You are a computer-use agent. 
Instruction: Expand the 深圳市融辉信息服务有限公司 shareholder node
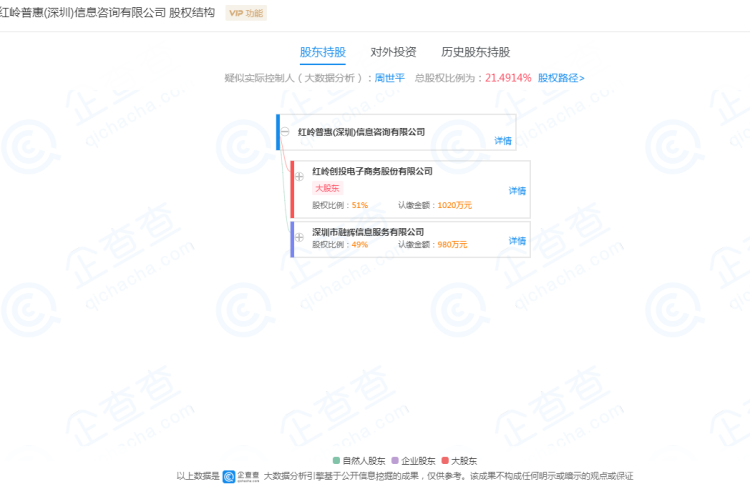click(299, 237)
